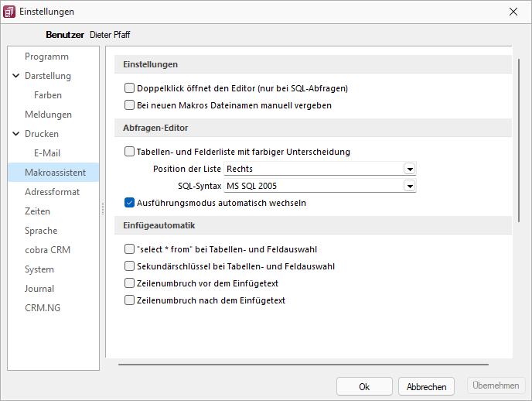Collapse the Darstellung tree node
Viewport: 532px width, 401px height.
(x=15, y=76)
